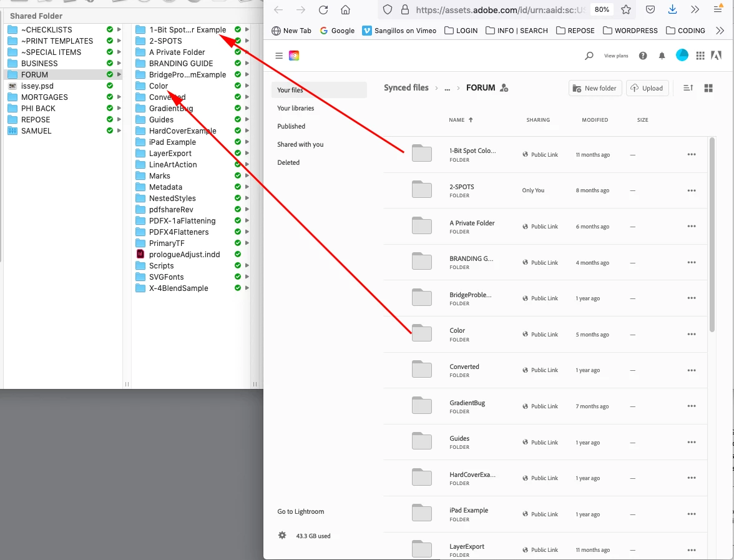Select Your files in sidebar
The width and height of the screenshot is (734, 560).
coord(319,90)
